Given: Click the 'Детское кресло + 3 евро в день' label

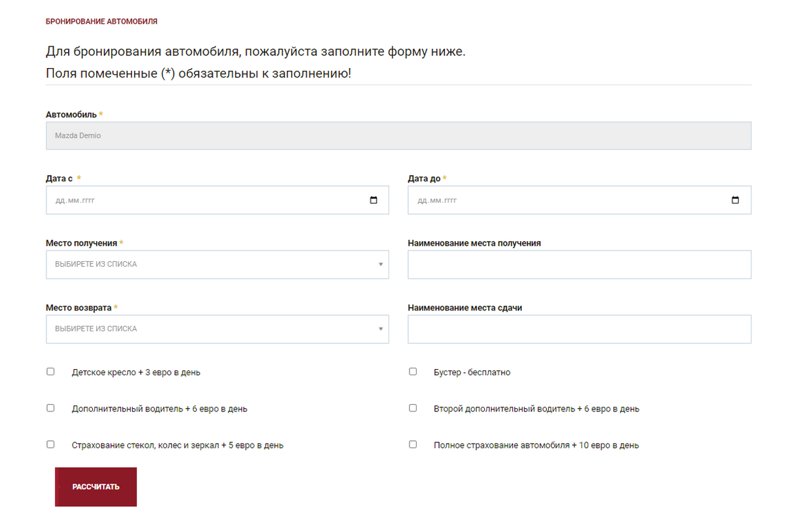Looking at the screenshot, I should [136, 372].
